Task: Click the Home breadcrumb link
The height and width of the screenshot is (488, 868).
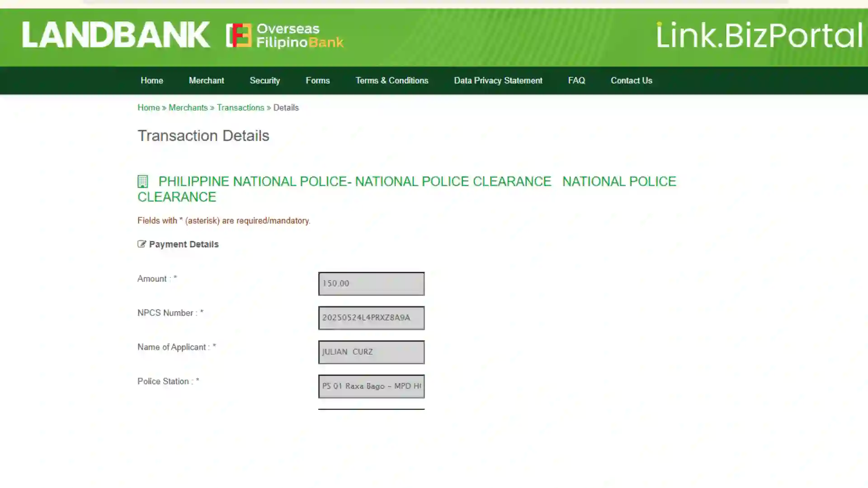Action: click(148, 108)
